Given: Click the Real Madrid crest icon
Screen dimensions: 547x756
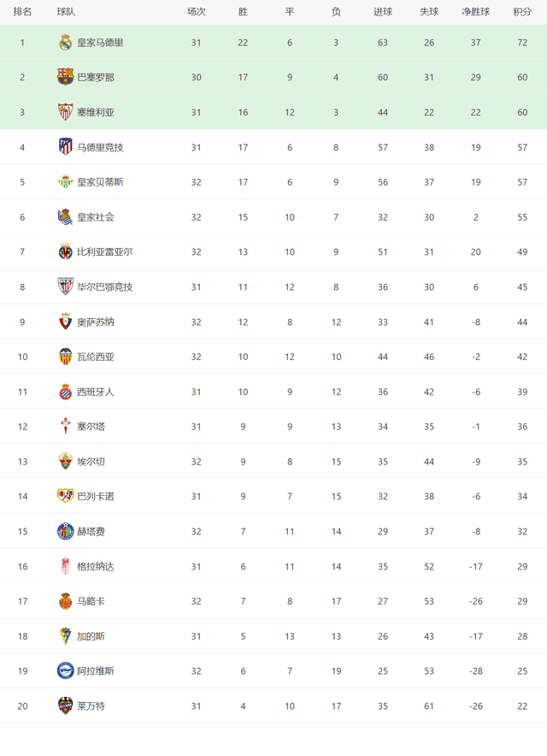Looking at the screenshot, I should pos(66,43).
